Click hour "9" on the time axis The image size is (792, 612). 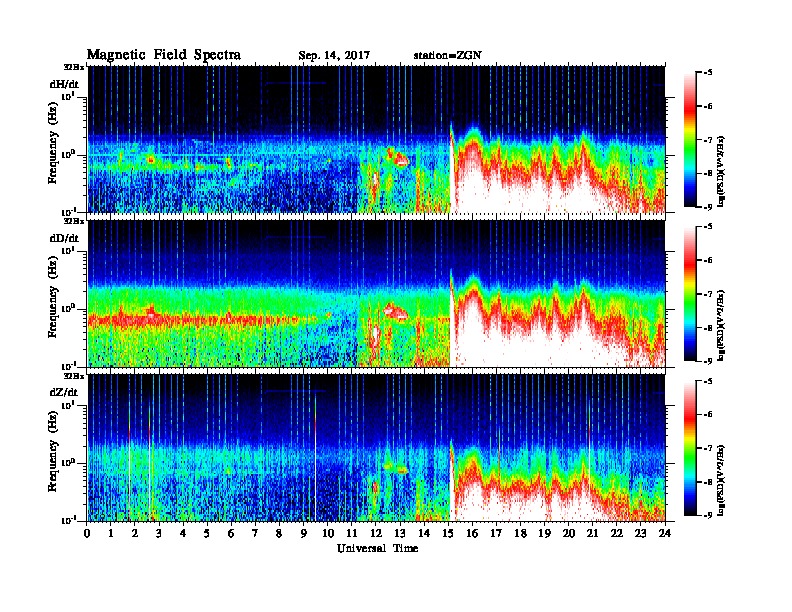point(304,533)
